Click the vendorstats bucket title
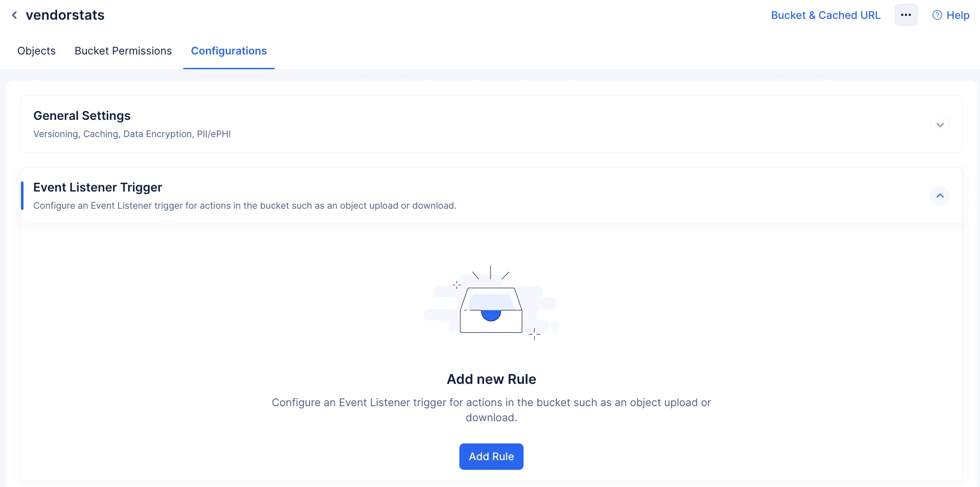The image size is (980, 487). pyautogui.click(x=65, y=15)
